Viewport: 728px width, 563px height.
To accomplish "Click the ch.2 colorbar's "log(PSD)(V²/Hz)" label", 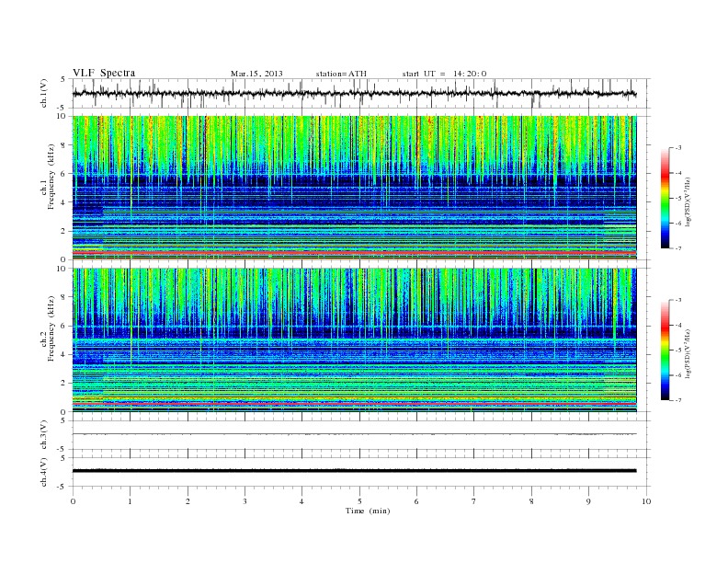I will click(688, 353).
